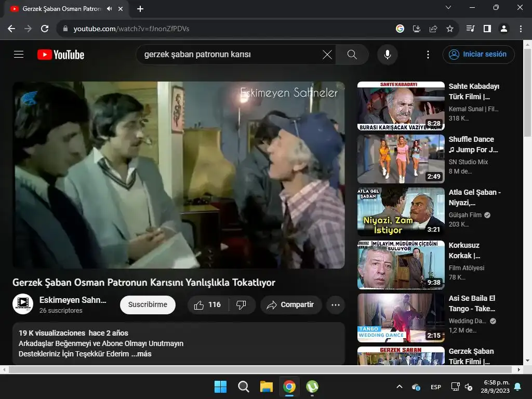This screenshot has height=399, width=532.
Task: Share the video via Compartir
Action: pyautogui.click(x=291, y=304)
